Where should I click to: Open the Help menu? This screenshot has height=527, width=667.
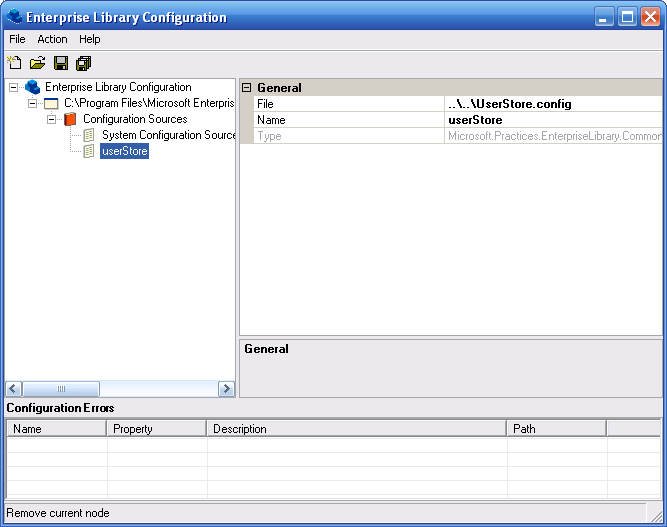click(x=90, y=39)
